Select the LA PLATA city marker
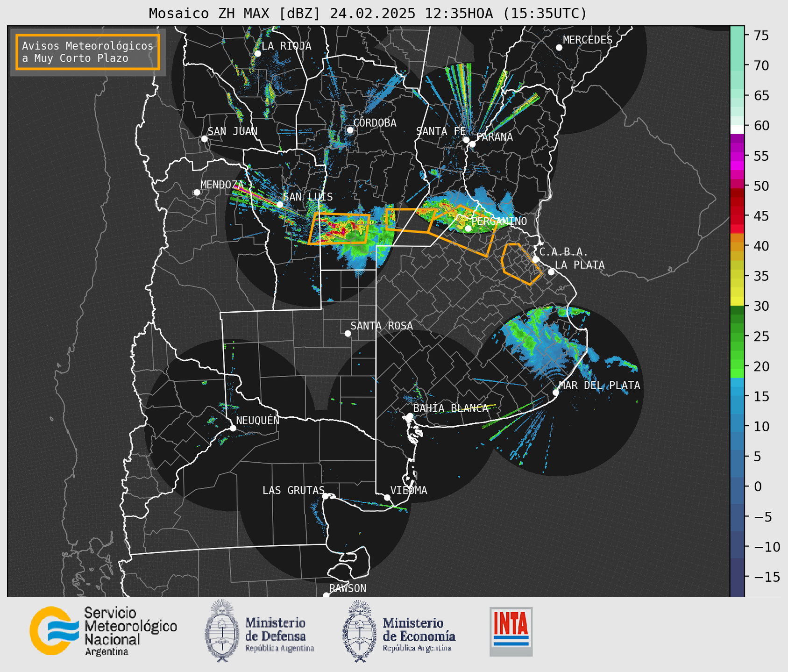This screenshot has height=672, width=788. 551,272
